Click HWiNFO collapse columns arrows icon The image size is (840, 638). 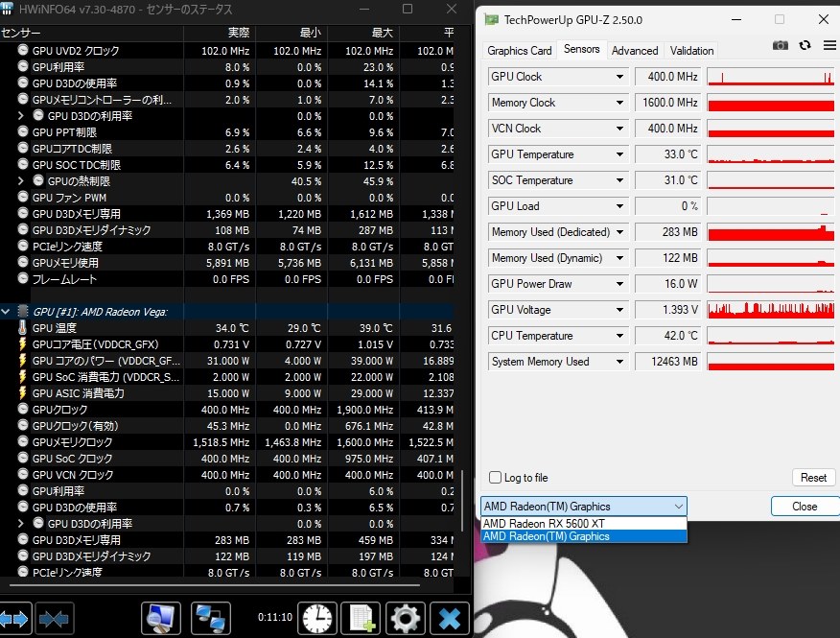[54, 619]
